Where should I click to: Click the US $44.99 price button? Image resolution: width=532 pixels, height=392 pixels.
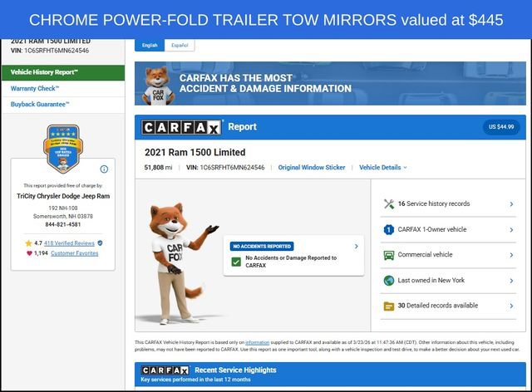[501, 127]
